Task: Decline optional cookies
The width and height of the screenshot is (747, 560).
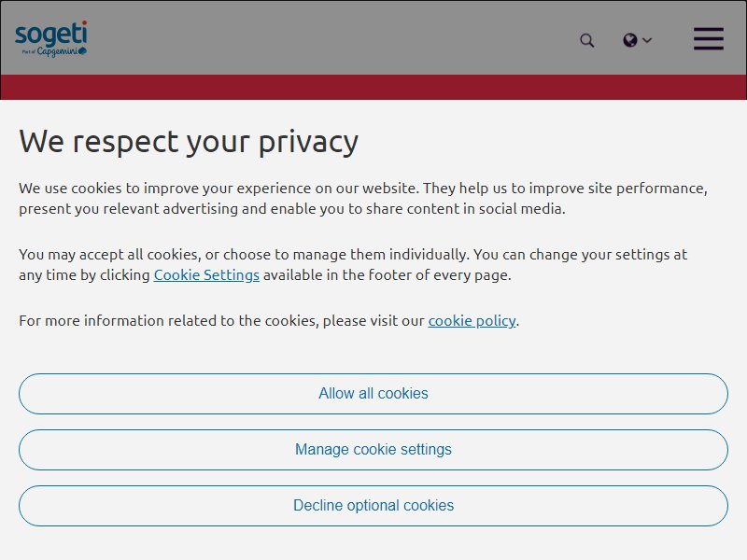Action: point(373,506)
